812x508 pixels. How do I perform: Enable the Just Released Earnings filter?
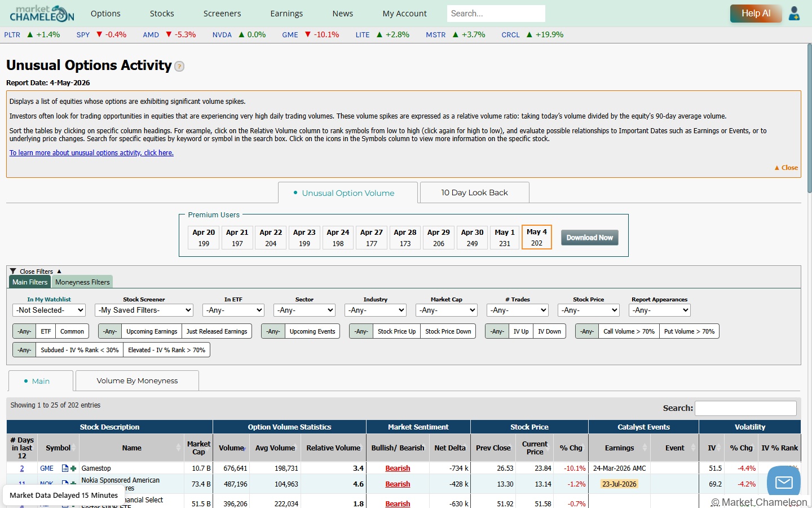click(x=217, y=331)
